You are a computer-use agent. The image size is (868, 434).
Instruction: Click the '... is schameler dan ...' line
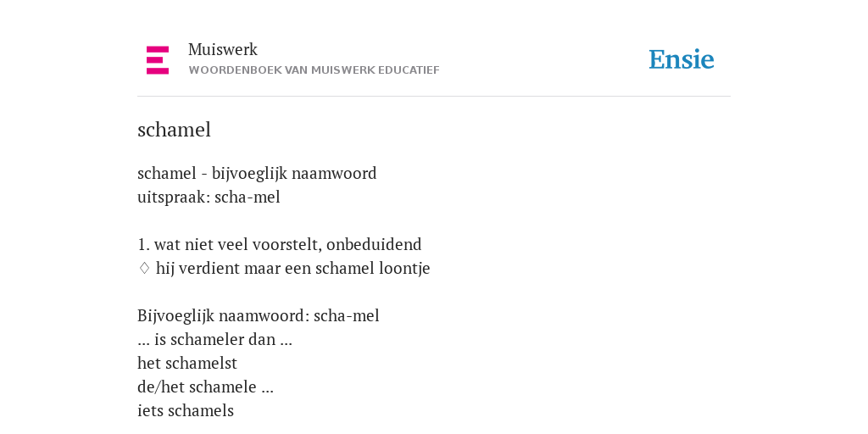coord(214,340)
